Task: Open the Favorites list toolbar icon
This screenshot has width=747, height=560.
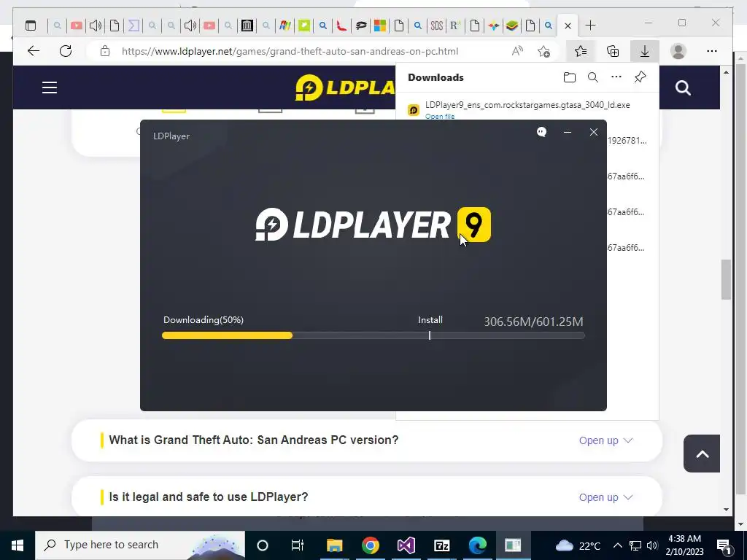Action: pos(581,51)
